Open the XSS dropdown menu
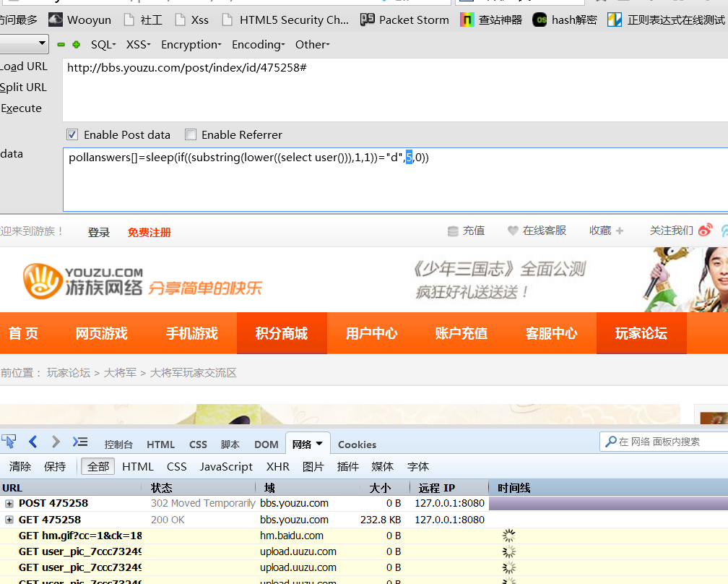 point(139,45)
